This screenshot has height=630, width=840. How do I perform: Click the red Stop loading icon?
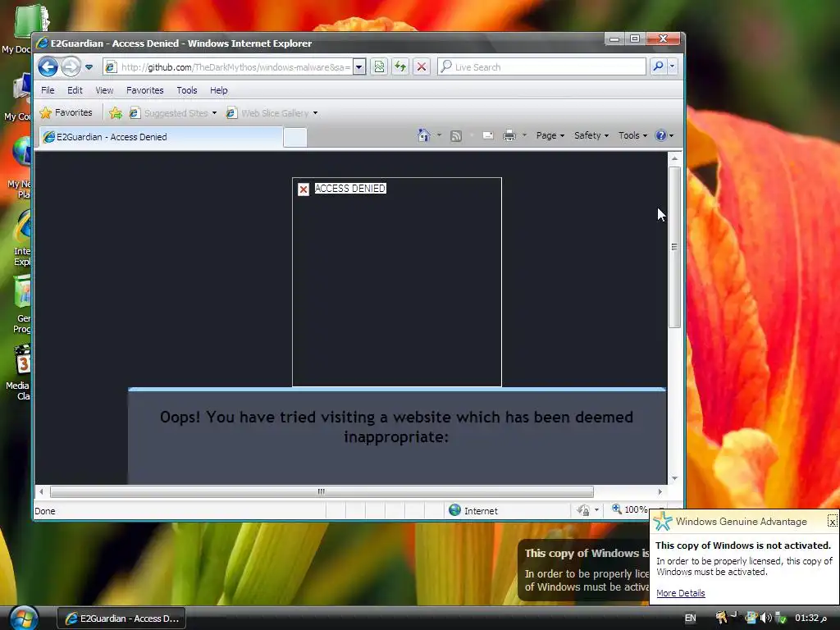tap(422, 67)
